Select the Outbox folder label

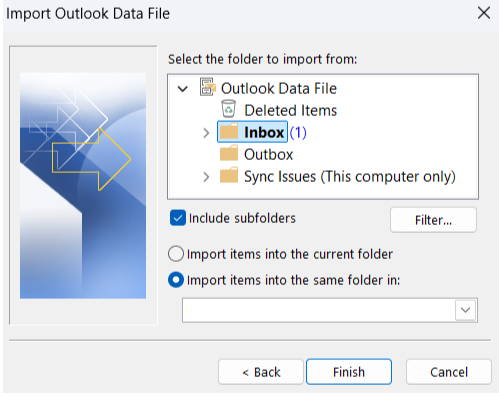pos(268,154)
